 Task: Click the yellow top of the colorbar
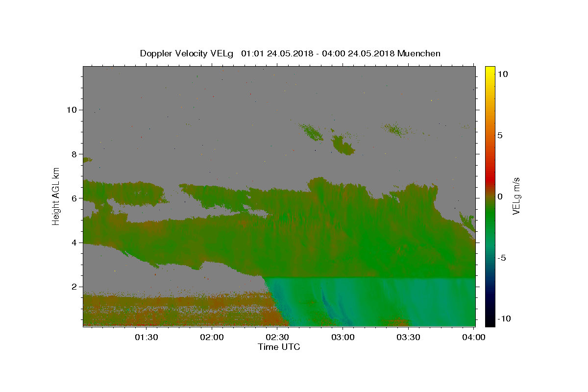(x=490, y=70)
